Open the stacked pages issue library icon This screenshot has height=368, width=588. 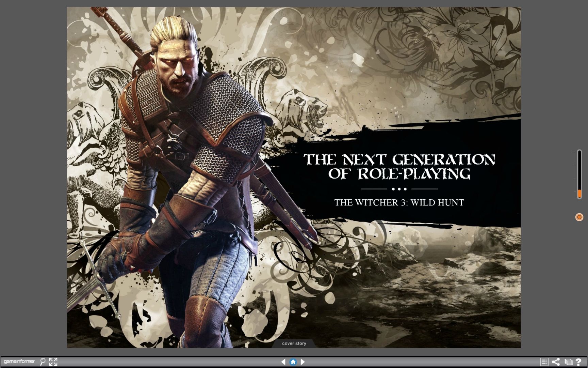(x=568, y=362)
